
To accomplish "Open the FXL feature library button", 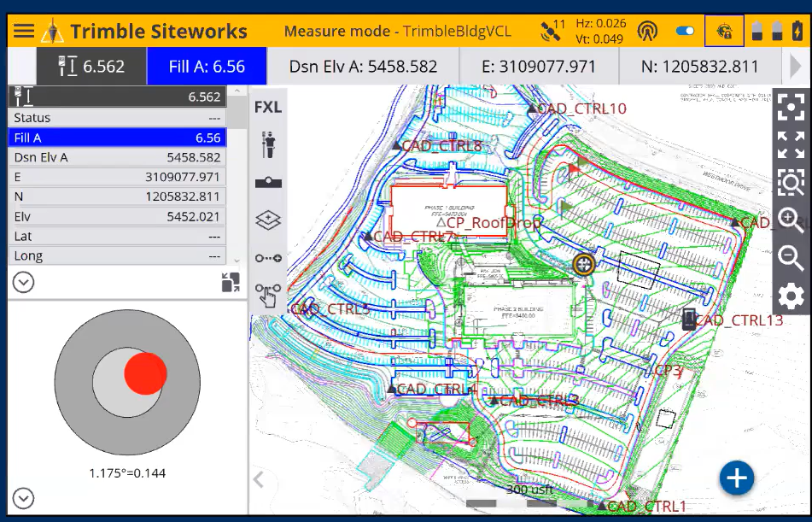I will click(x=268, y=107).
